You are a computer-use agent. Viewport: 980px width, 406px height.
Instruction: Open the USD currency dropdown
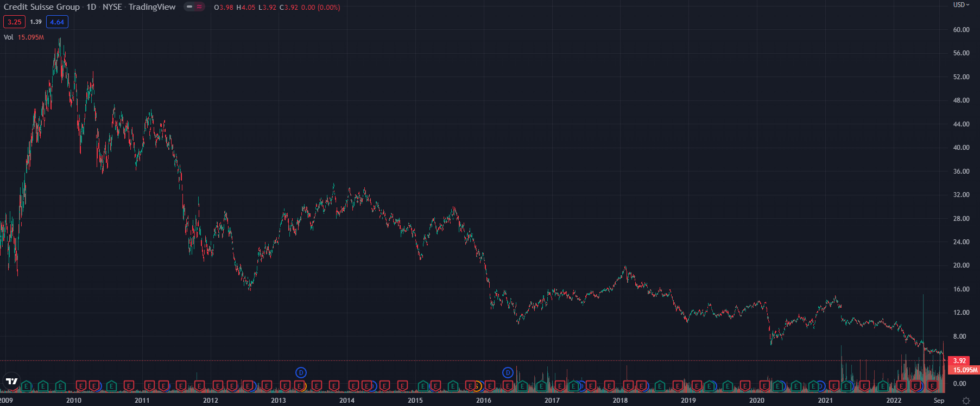coord(961,5)
